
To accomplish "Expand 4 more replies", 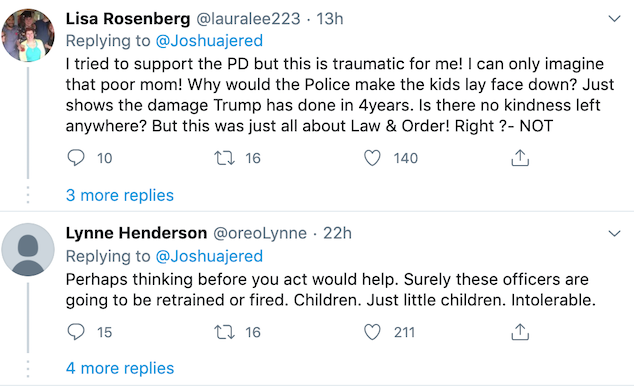I will tap(120, 368).
